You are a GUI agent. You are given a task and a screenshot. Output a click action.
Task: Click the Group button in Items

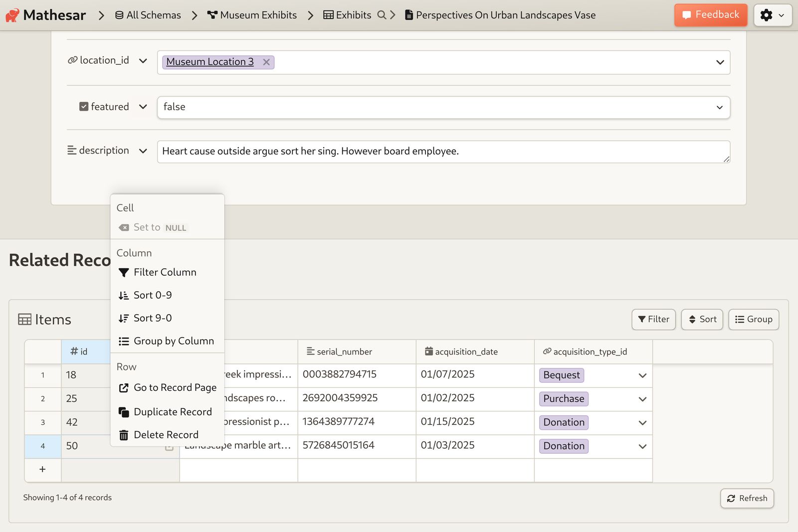[754, 319]
